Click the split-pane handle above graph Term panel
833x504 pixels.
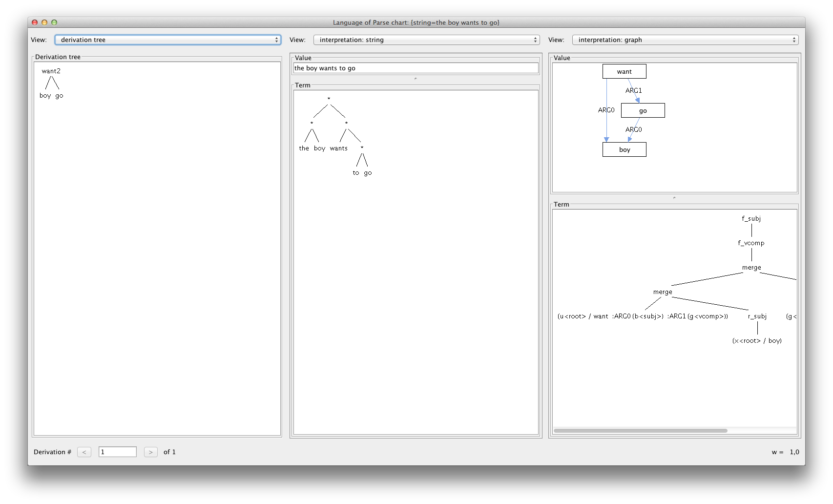(674, 198)
